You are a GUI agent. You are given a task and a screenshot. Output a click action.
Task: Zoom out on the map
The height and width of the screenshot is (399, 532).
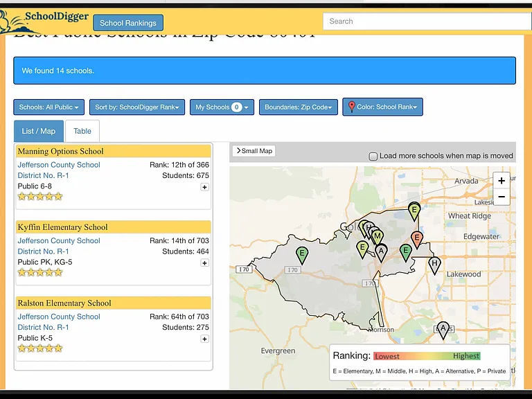[502, 197]
